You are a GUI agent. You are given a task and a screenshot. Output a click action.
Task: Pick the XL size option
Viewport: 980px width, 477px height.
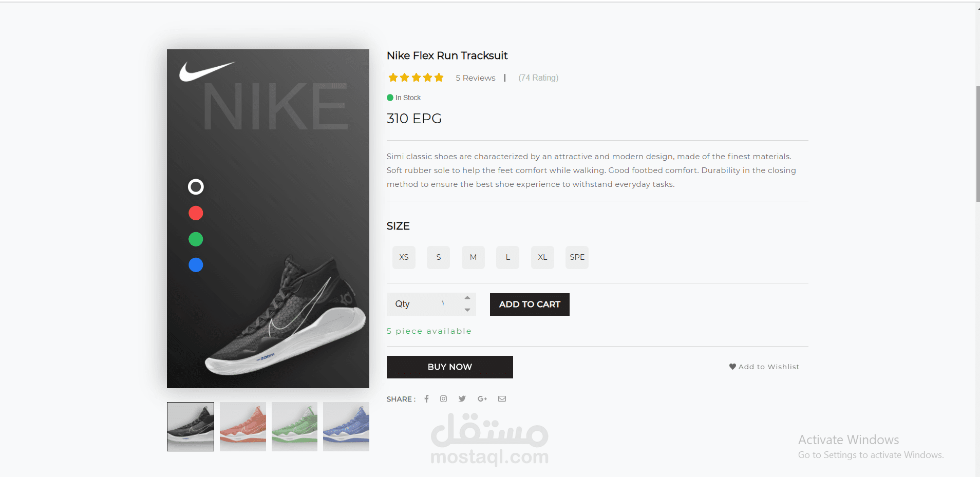pos(542,257)
